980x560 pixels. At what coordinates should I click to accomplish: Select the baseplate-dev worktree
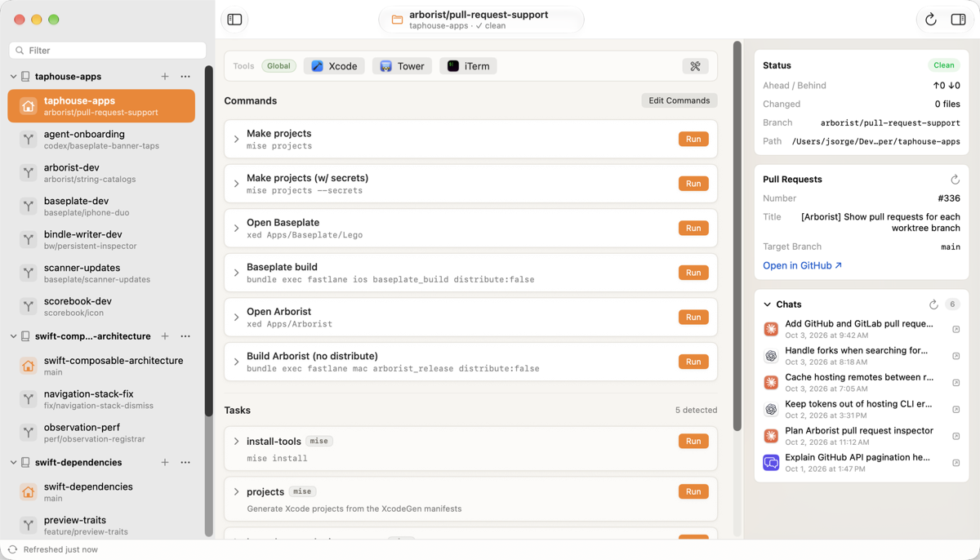pyautogui.click(x=101, y=207)
